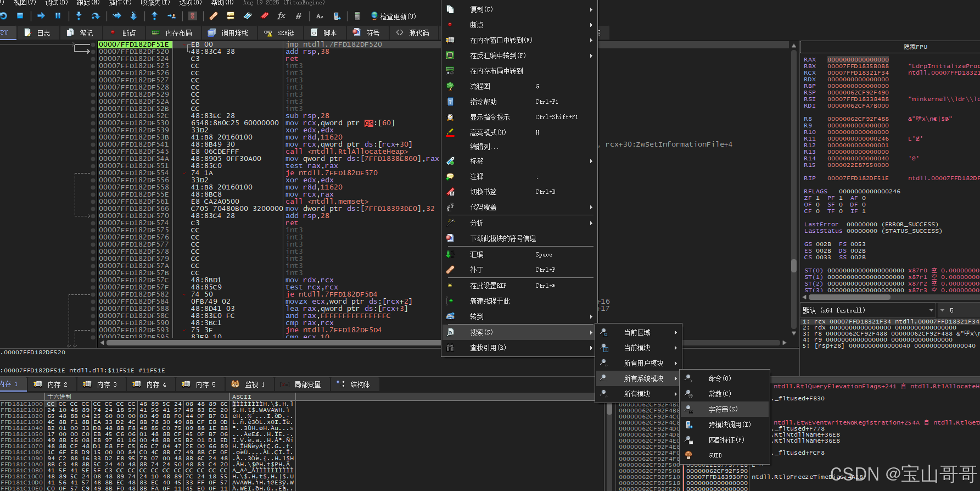Click the comments toolbar icon
The width and height of the screenshot is (980, 491).
coord(231,16)
